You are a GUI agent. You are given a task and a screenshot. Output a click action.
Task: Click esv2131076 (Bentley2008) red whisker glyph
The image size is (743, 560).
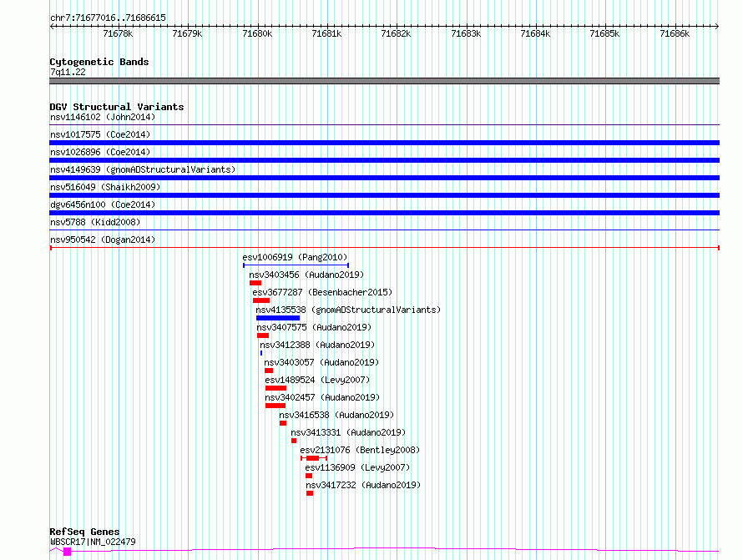coord(314,458)
